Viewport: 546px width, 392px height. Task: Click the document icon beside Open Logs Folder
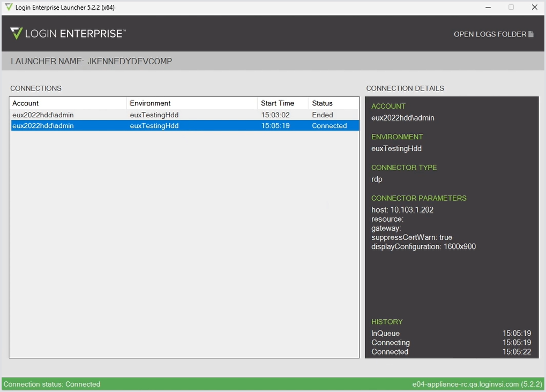pyautogui.click(x=531, y=34)
